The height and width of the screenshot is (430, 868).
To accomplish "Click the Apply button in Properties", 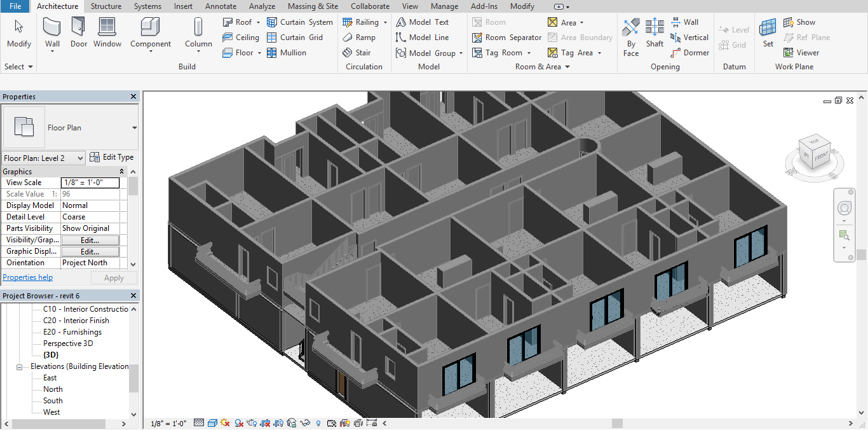I will 114,277.
